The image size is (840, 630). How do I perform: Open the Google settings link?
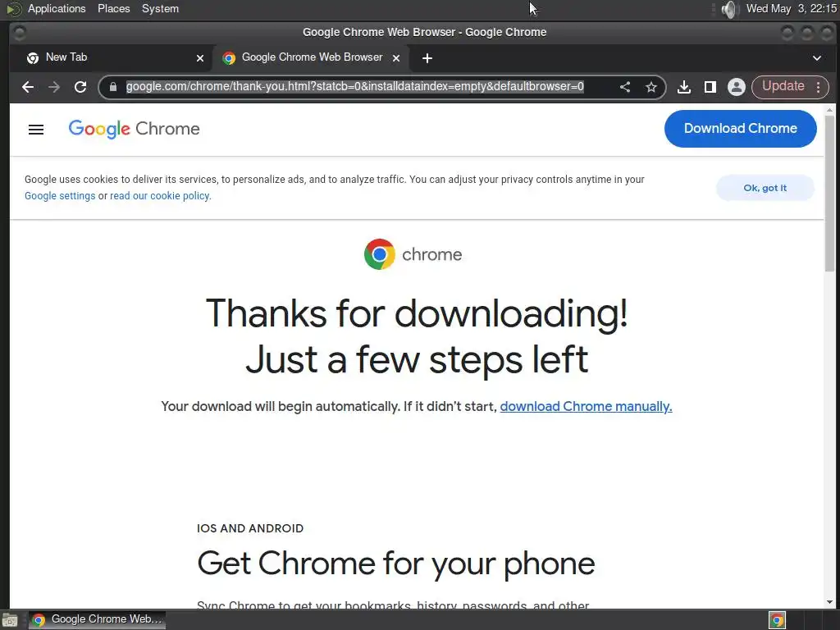coord(60,196)
